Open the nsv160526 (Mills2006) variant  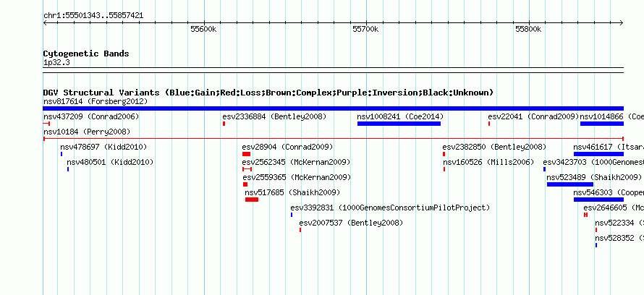pos(488,162)
